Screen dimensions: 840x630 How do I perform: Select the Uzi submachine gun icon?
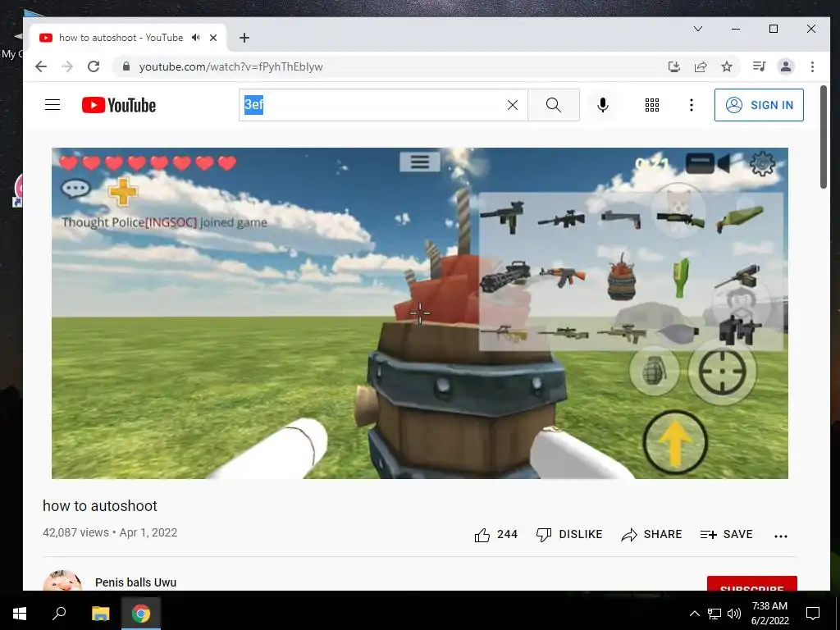coord(503,217)
